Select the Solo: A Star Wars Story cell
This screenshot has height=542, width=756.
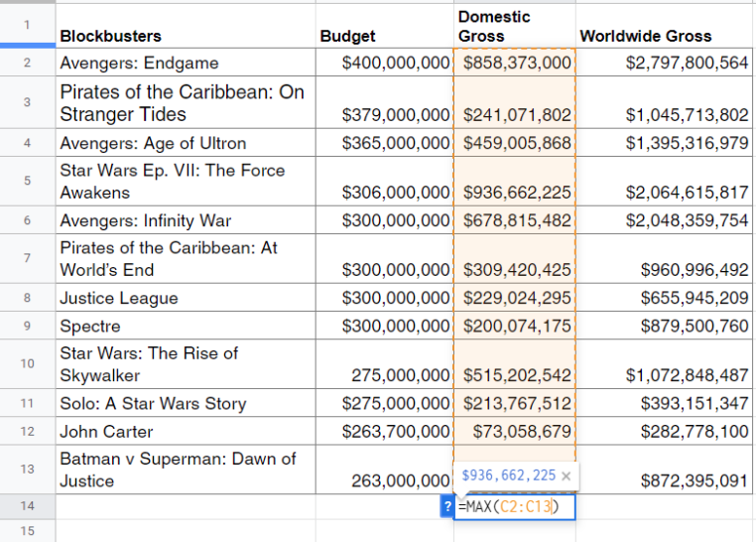186,403
